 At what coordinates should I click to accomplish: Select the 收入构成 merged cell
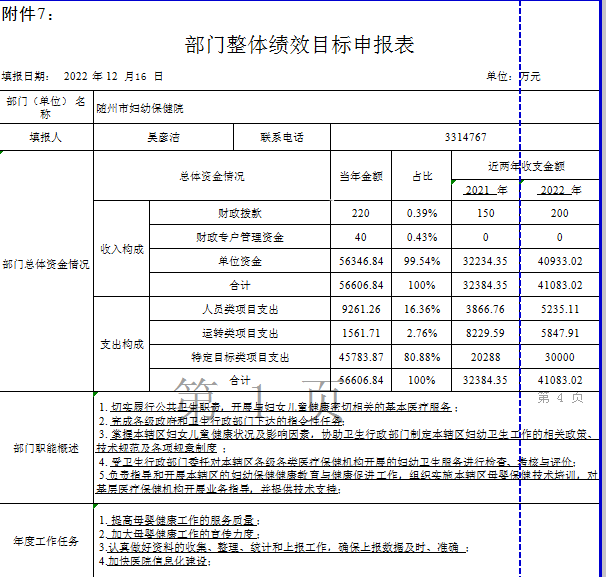[x=122, y=249]
